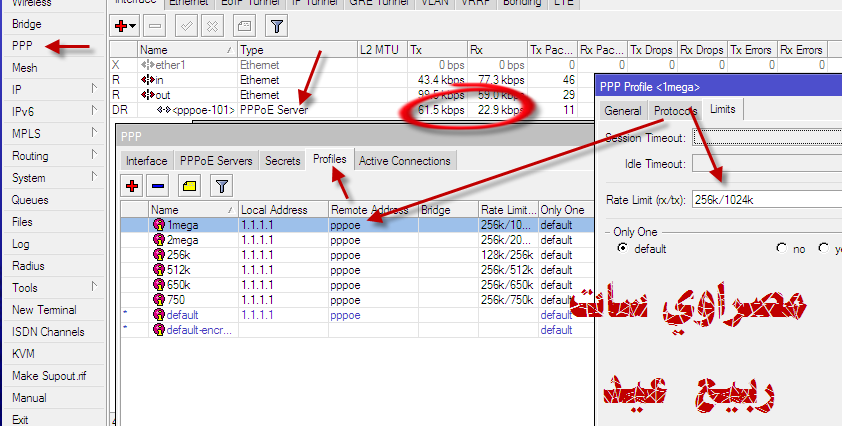Viewport: 842px width, 426px height.
Task: Open New Terminal from the sidebar
Action: coord(44,310)
